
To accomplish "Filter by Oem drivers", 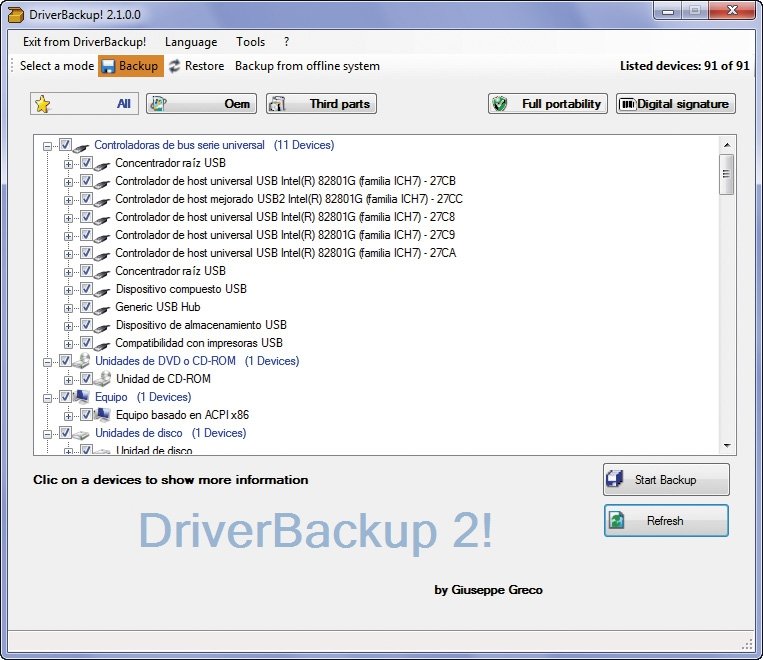I will [201, 104].
